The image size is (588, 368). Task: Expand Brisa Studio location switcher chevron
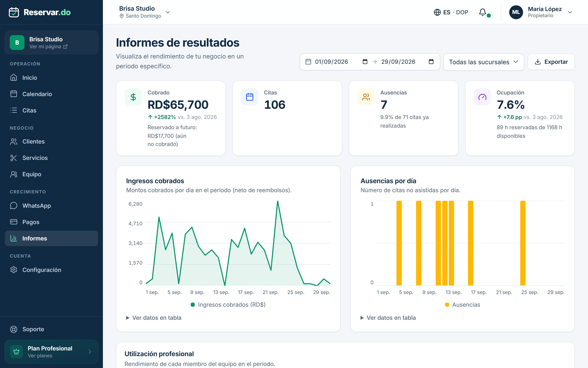[x=168, y=12]
